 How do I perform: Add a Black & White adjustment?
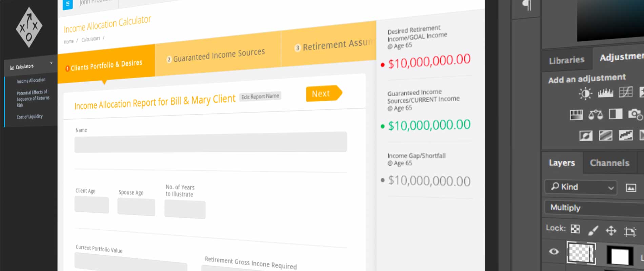click(x=616, y=114)
